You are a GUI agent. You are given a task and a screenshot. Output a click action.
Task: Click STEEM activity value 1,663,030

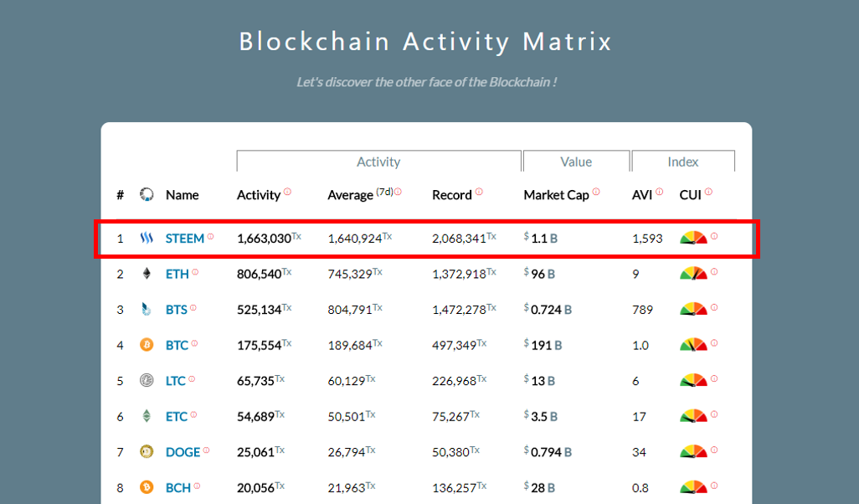click(x=264, y=239)
